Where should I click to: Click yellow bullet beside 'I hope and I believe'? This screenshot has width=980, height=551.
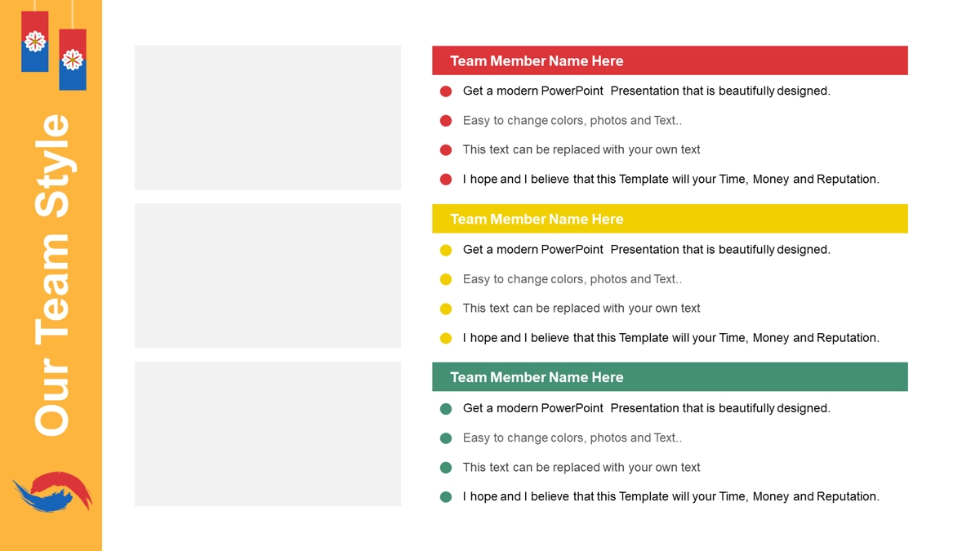point(446,338)
